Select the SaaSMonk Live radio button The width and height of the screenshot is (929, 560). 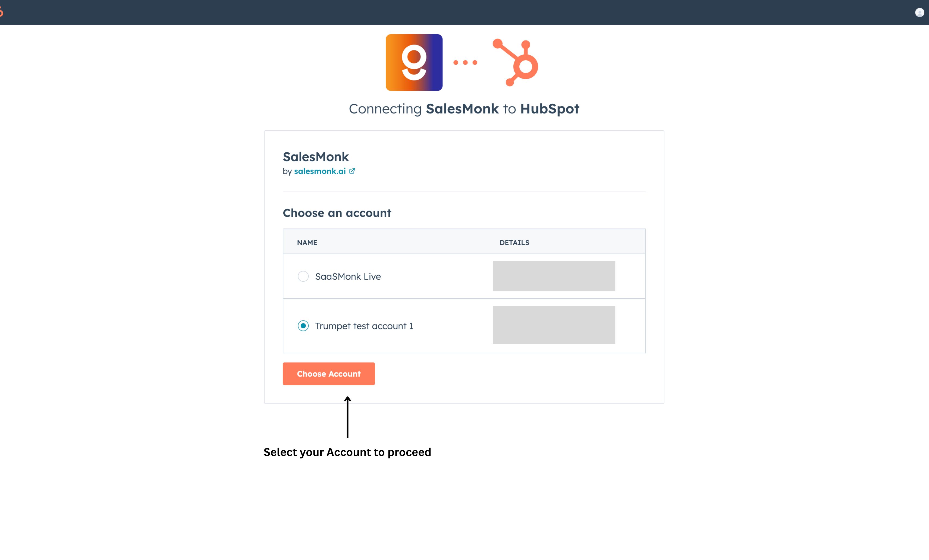coord(303,276)
